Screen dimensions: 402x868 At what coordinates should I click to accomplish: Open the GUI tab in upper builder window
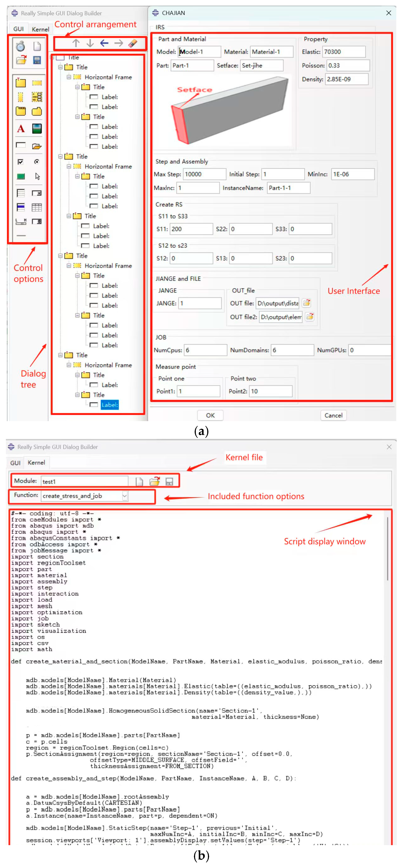click(19, 29)
